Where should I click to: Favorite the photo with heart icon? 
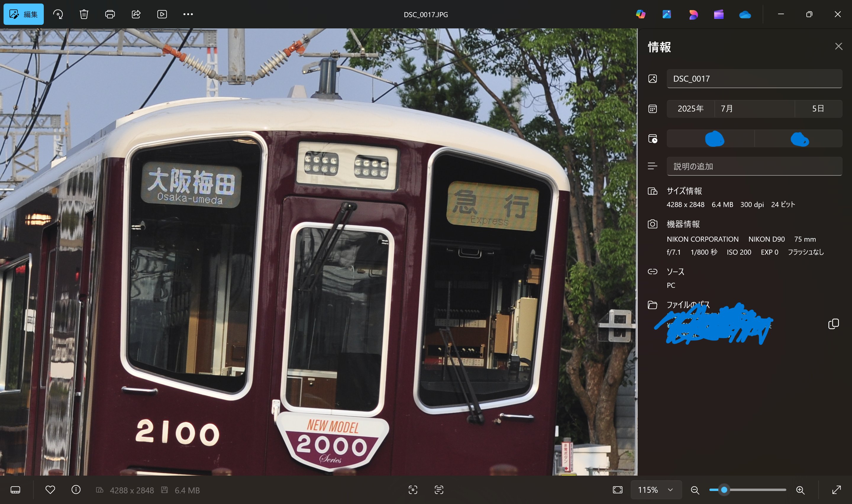(50, 490)
